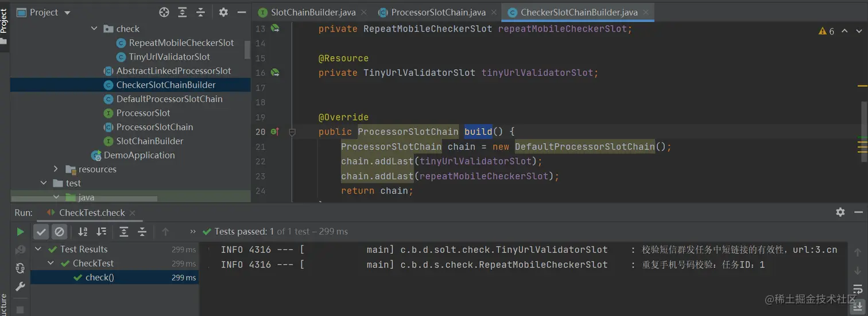
Task: Collapse the Test Results node
Action: [38, 249]
